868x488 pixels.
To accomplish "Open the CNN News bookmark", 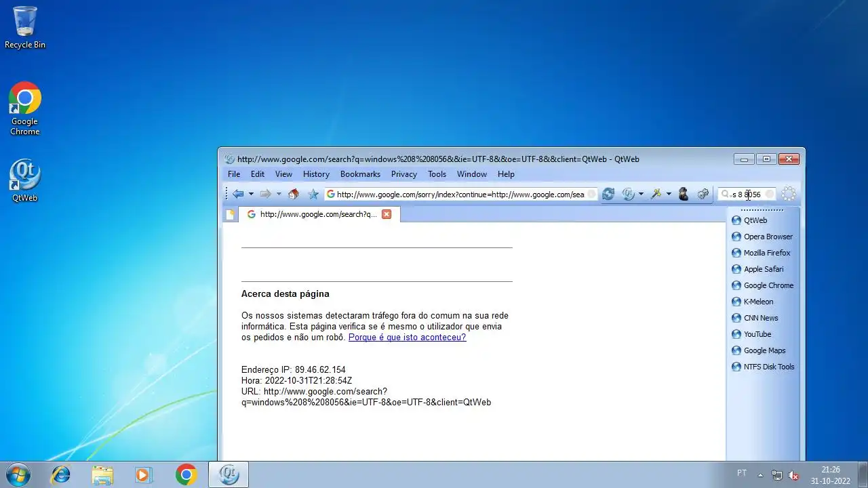I will (755, 318).
